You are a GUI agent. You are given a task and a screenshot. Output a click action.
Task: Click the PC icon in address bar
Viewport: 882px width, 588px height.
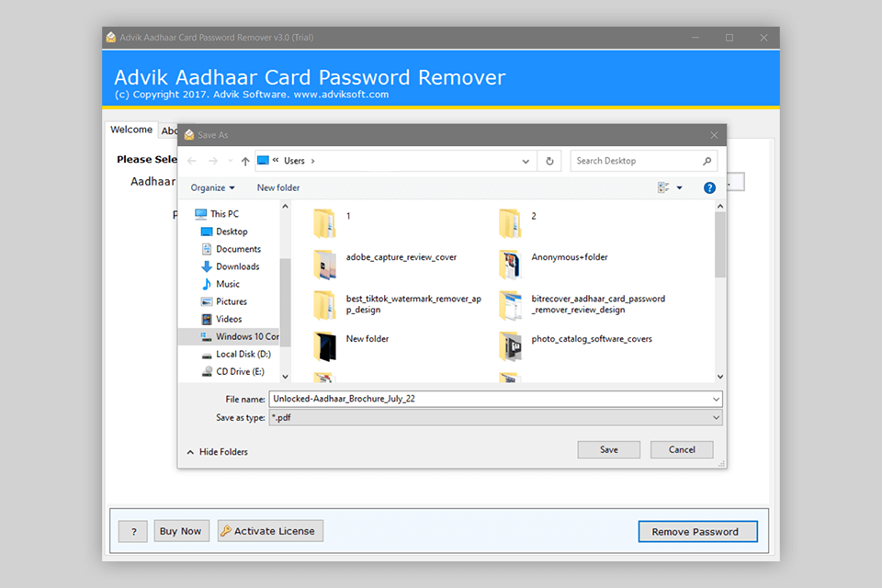coord(263,161)
